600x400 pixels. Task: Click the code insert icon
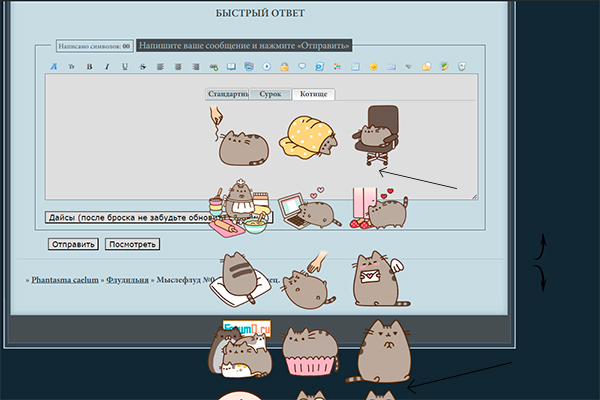(x=320, y=67)
